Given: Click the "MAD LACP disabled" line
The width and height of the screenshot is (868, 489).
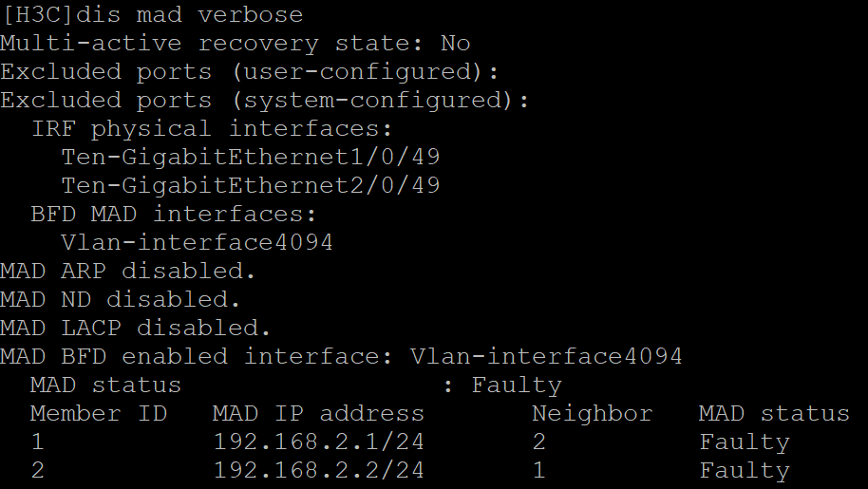Looking at the screenshot, I should click(136, 329).
